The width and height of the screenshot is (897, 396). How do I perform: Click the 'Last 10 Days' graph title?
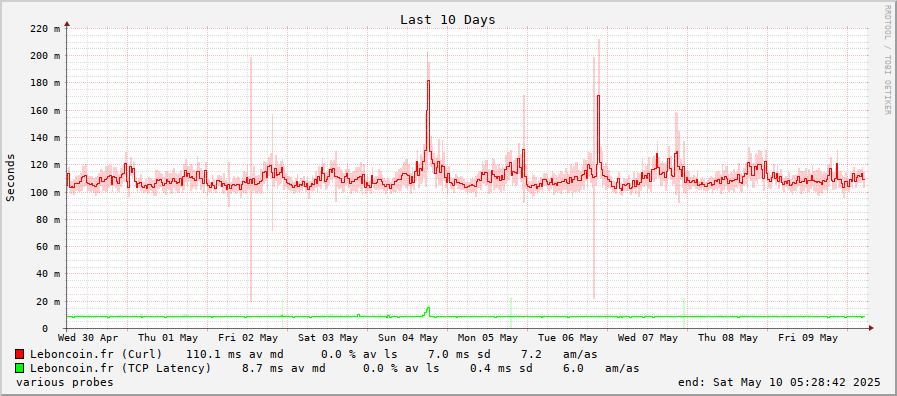click(447, 19)
